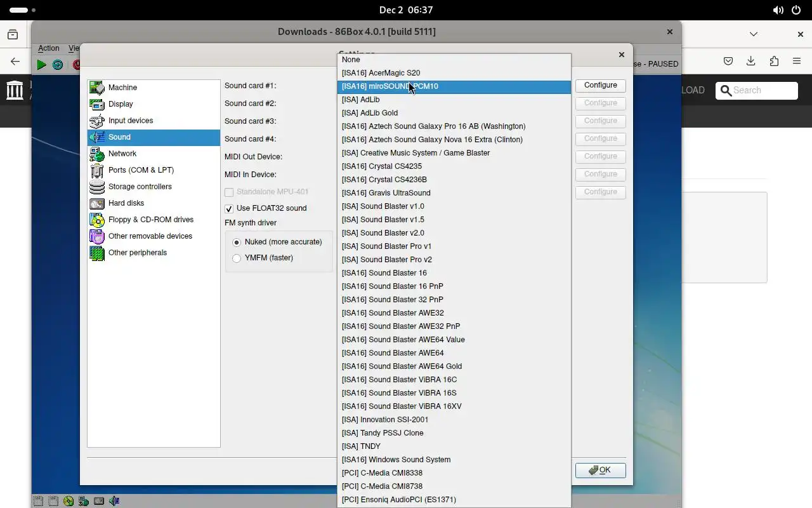Select [ISA16] Sound Blaster ViBRA 16XV

pos(454,406)
